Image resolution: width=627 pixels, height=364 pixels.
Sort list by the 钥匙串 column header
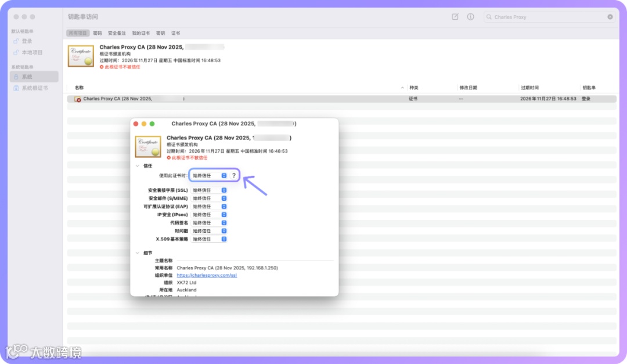(x=589, y=88)
